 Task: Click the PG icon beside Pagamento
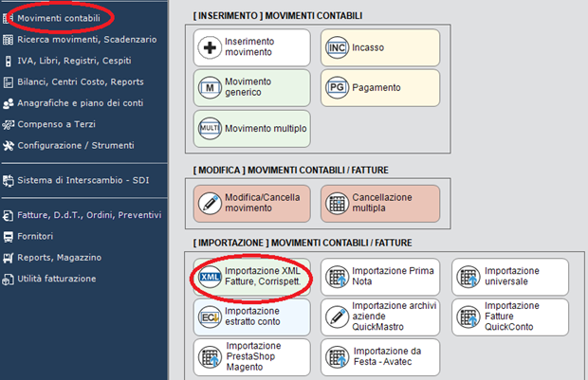pos(336,87)
